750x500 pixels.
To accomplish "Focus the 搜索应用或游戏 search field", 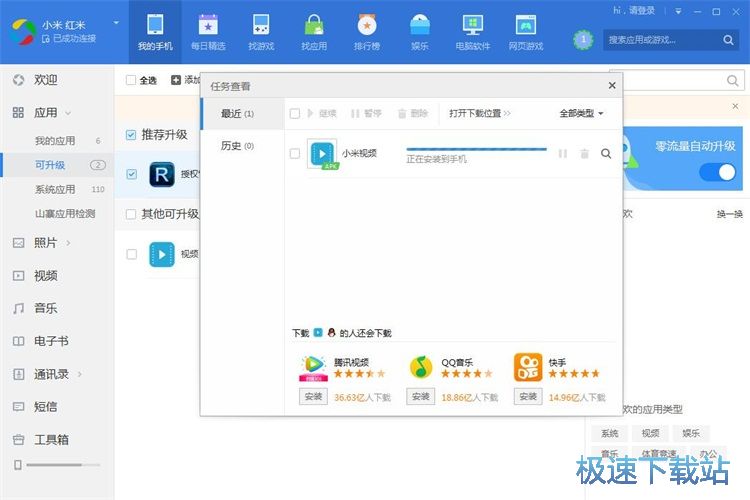I will [662, 40].
